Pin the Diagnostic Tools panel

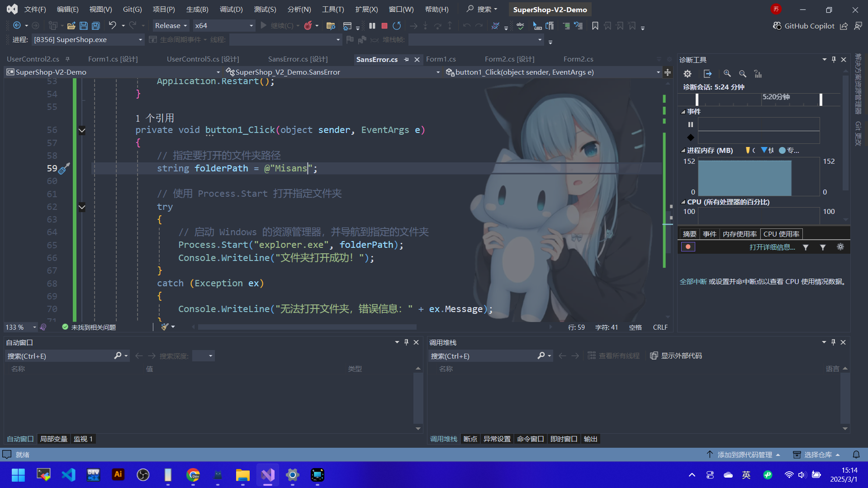pos(834,60)
